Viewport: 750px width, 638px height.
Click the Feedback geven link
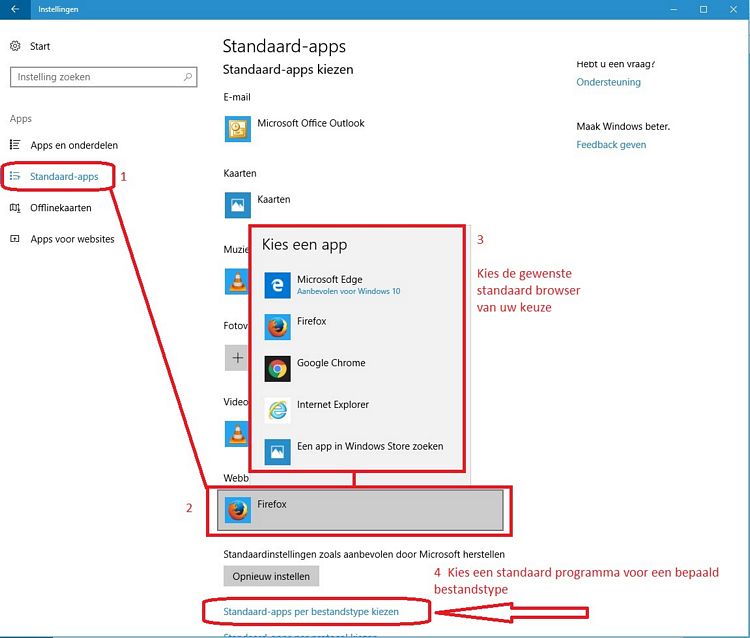pos(611,145)
